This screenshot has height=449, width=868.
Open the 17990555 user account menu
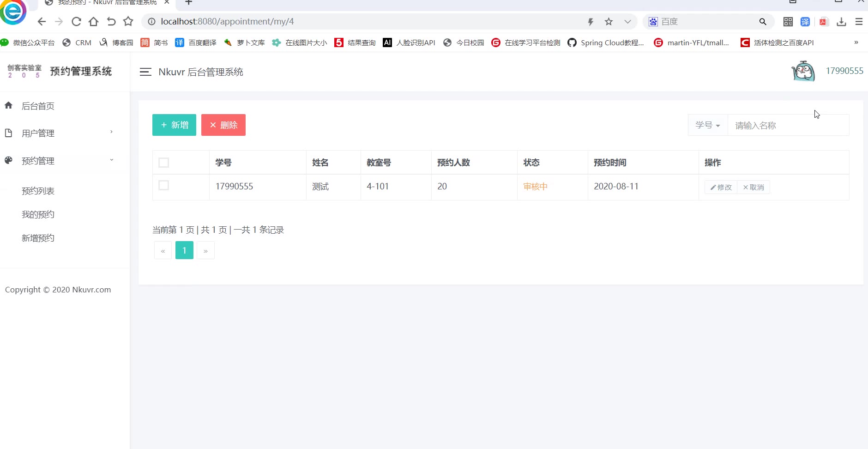point(844,71)
